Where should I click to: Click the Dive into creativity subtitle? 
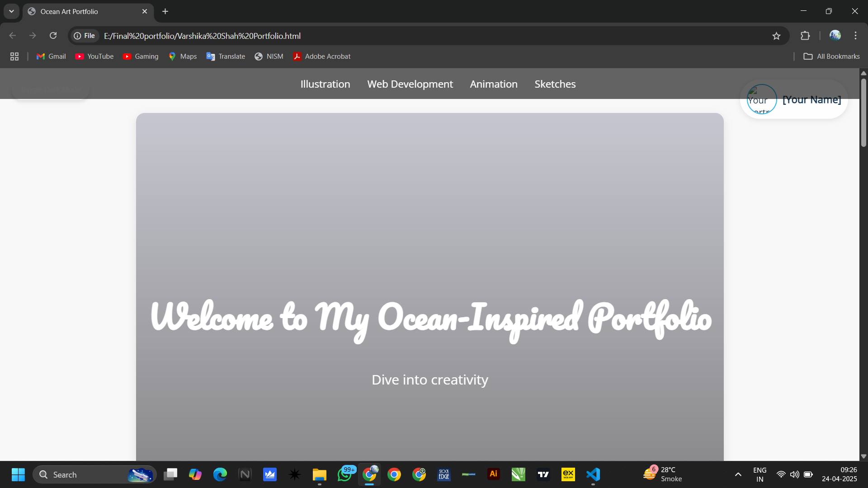(x=430, y=380)
